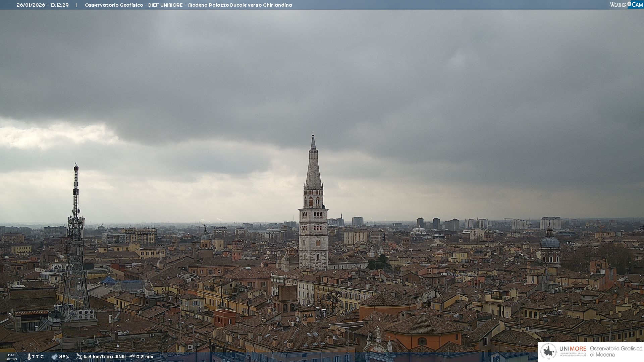Click the rain umbrella precipitation icon

[132, 357]
